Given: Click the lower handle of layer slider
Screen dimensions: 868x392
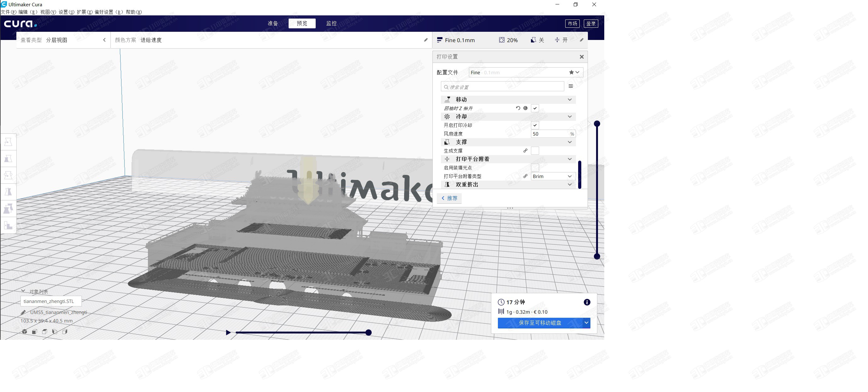Looking at the screenshot, I should 597,257.
